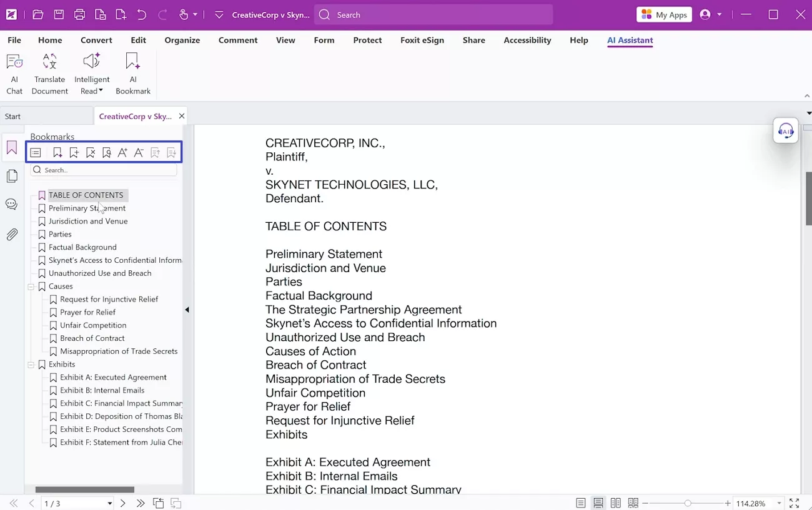Open the AI Chat tool
The height and width of the screenshot is (510, 812).
coord(14,71)
